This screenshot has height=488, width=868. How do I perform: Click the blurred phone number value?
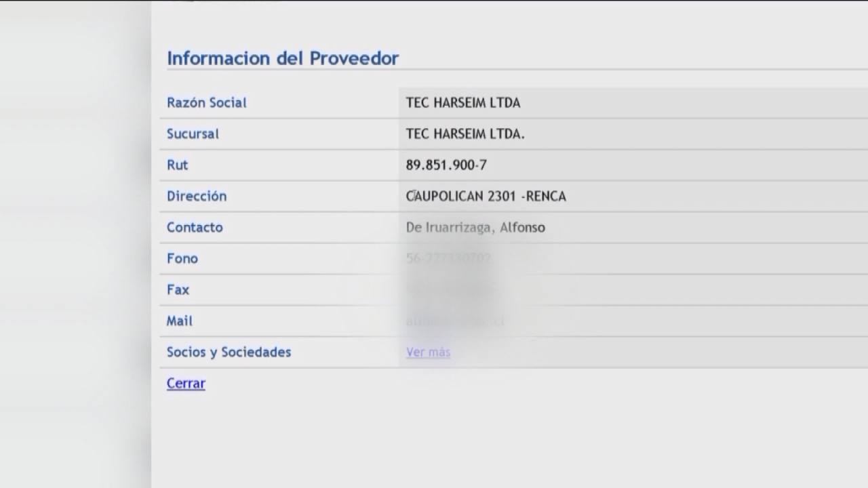click(448, 258)
